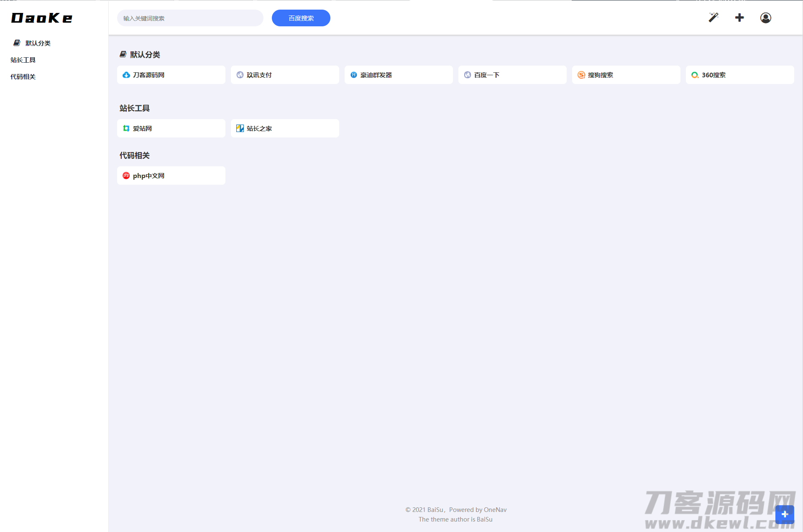Click 百度一下 bookmark card
Viewport: 803px width, 532px height.
[513, 75]
